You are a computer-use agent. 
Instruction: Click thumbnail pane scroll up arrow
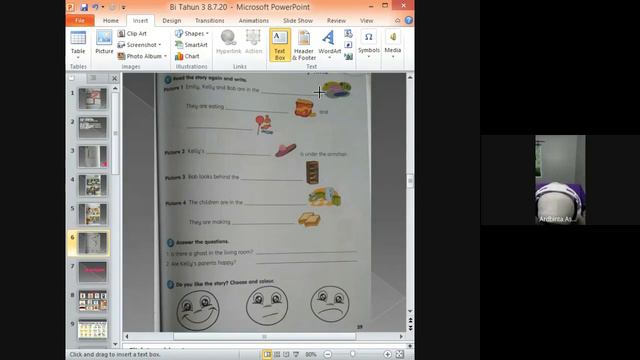point(115,88)
